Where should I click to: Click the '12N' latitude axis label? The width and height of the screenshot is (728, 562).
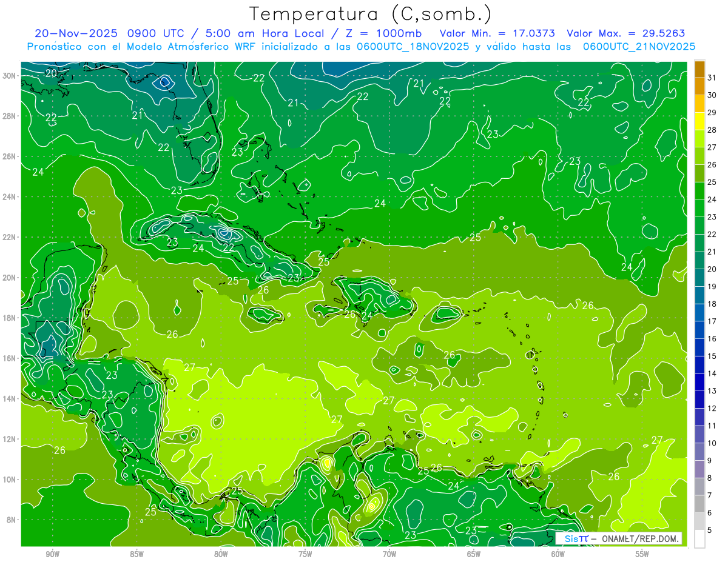[9, 439]
